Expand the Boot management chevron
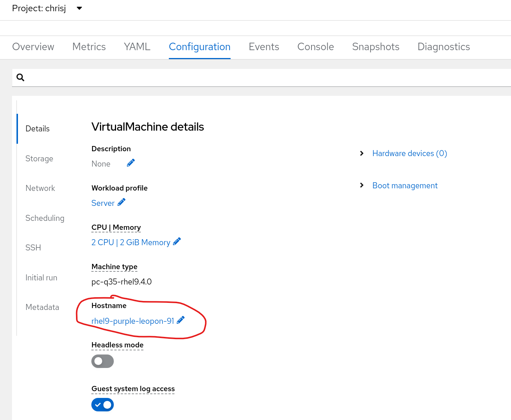Viewport: 511px width, 420px height. pyautogui.click(x=362, y=185)
